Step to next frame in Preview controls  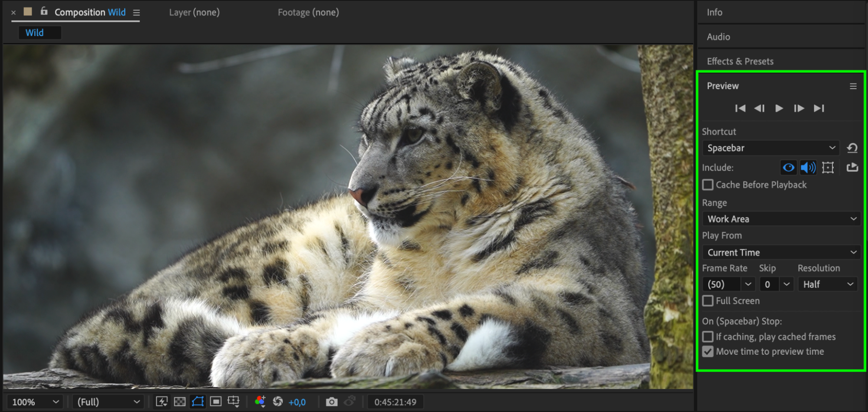pyautogui.click(x=799, y=108)
